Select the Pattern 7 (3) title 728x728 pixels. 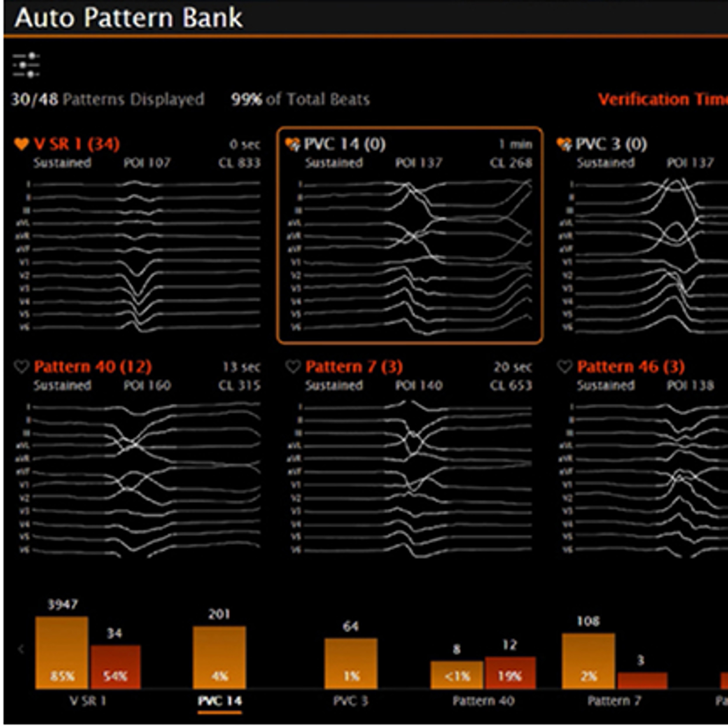(x=354, y=367)
